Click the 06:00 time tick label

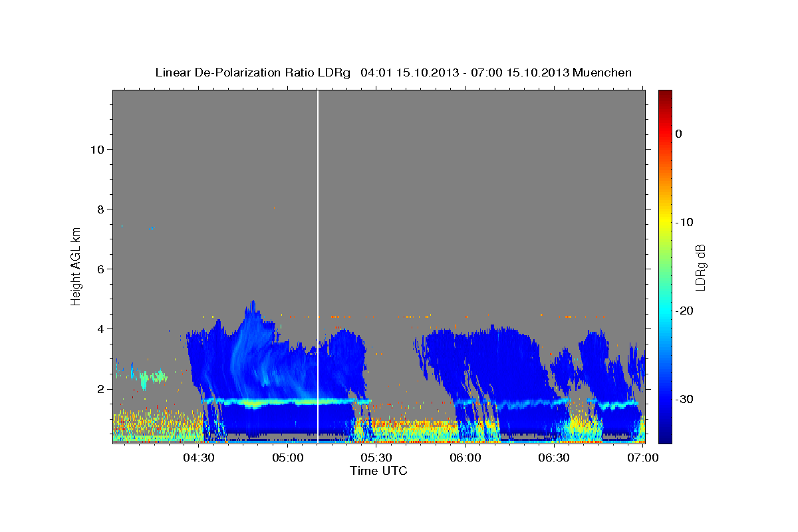point(465,458)
